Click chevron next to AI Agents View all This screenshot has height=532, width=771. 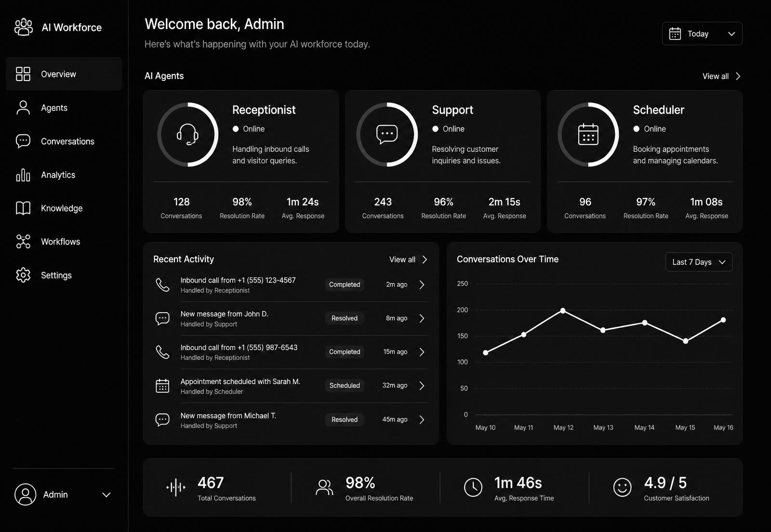point(738,76)
